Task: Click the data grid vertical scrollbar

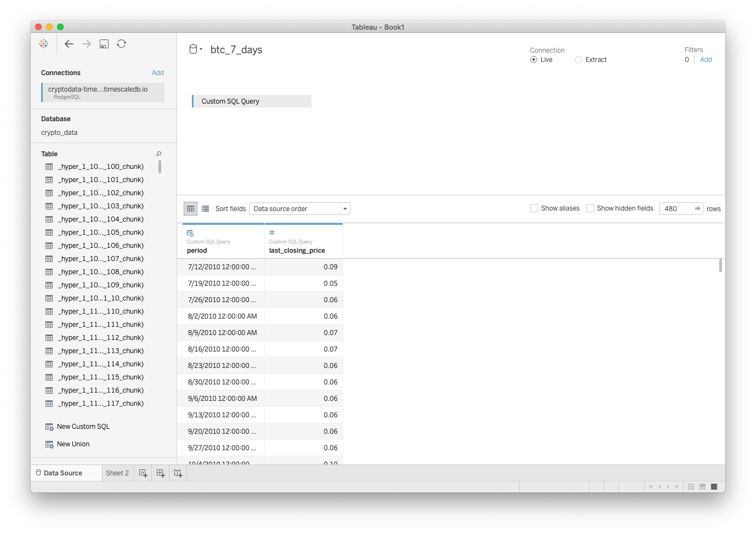Action: point(720,265)
